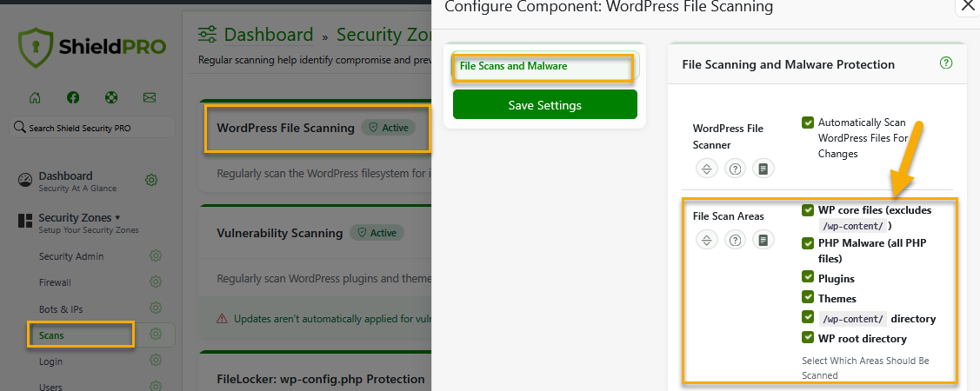Viewport: 980px width, 391px height.
Task: Click Dashboard breadcrumb link
Action: point(269,35)
